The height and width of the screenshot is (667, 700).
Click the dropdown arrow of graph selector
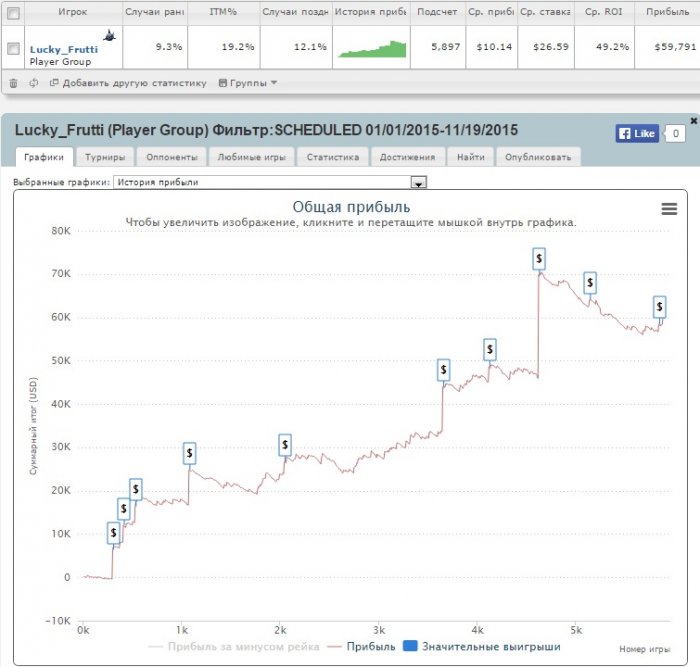(x=419, y=183)
